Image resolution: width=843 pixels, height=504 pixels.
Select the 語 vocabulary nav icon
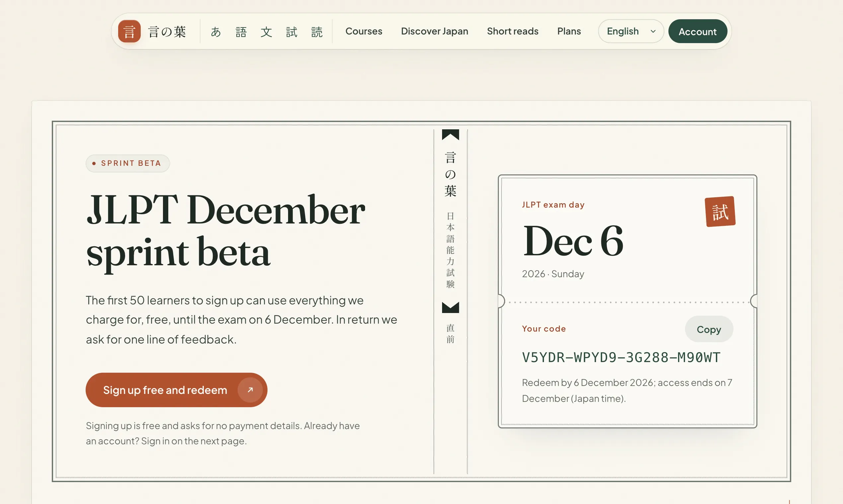point(241,31)
